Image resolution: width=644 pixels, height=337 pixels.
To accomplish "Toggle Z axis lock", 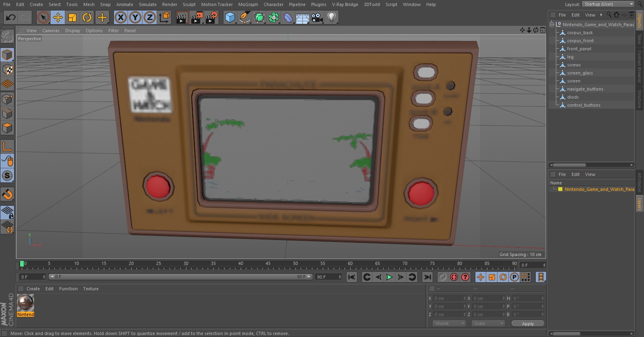I will 150,17.
